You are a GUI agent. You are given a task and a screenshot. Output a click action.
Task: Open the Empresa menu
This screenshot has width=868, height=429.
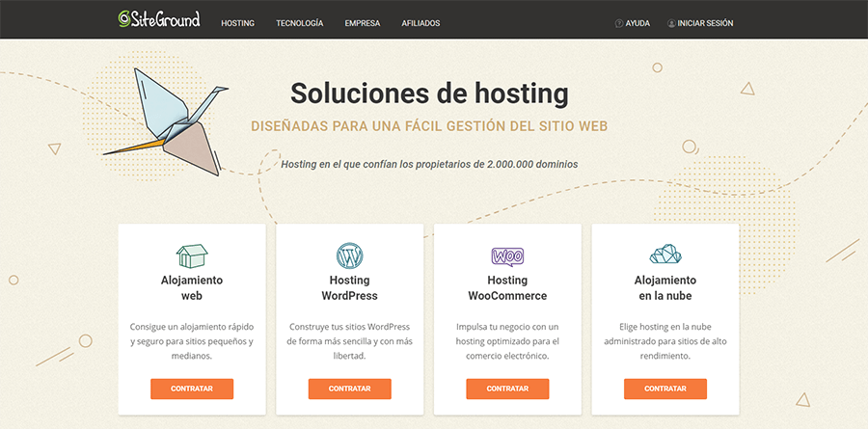363,23
